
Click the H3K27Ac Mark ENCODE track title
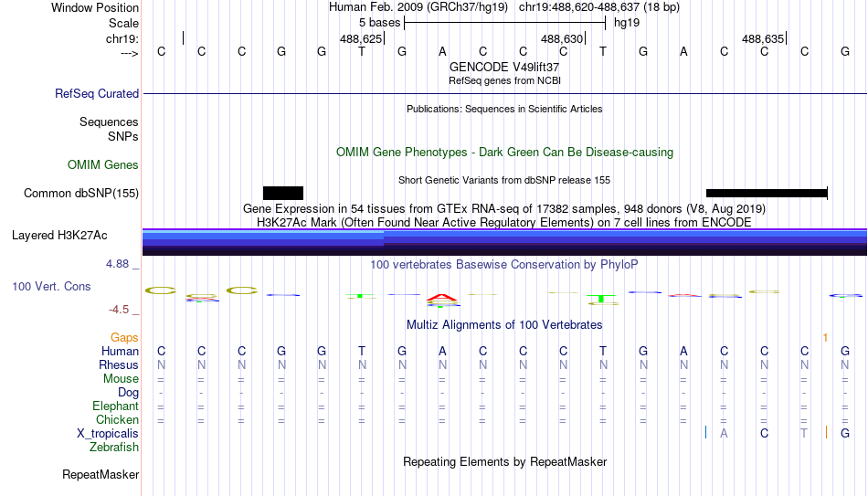pos(504,223)
